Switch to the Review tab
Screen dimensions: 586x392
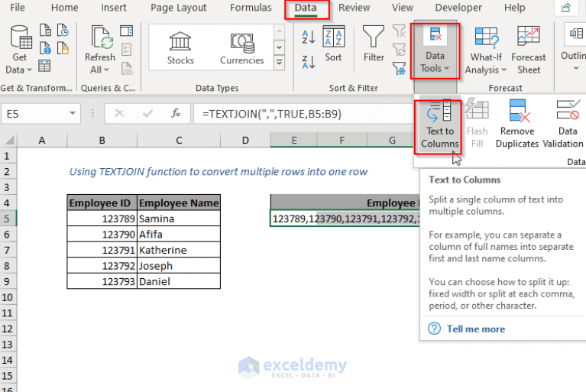[354, 8]
